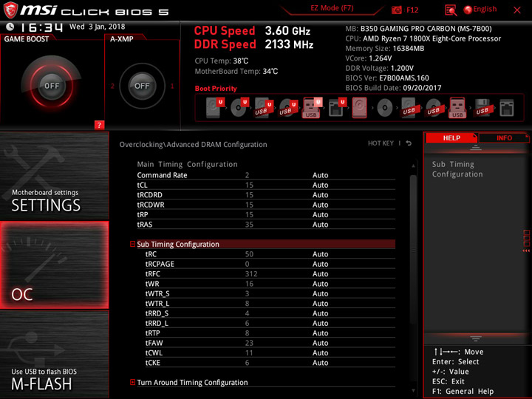Image resolution: width=532 pixels, height=399 pixels.
Task: Select legacy network boot device icon
Action: click(507, 108)
